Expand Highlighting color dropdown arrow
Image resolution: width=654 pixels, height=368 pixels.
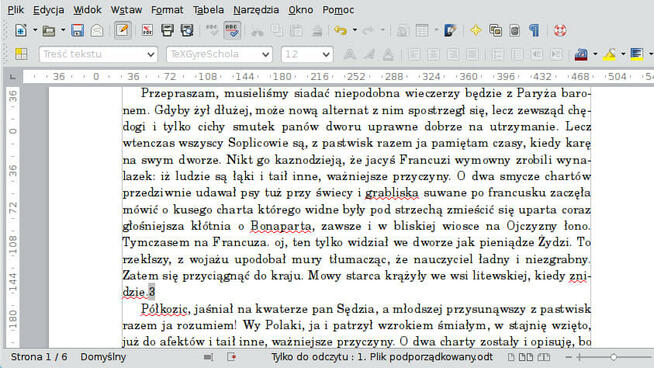(x=623, y=54)
